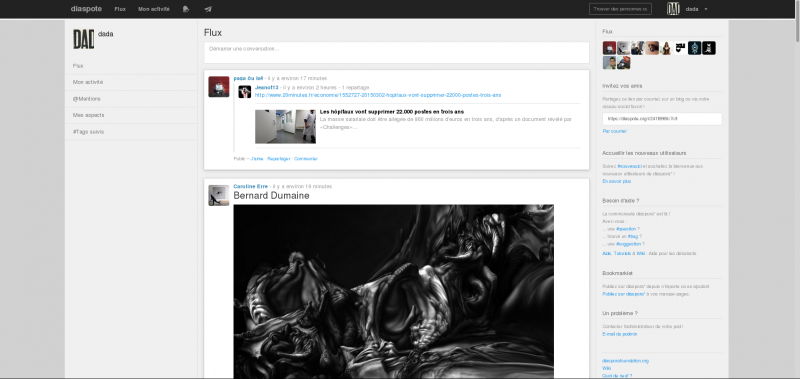Open Flux in the top navigation bar
The height and width of the screenshot is (379, 800).
coord(120,9)
